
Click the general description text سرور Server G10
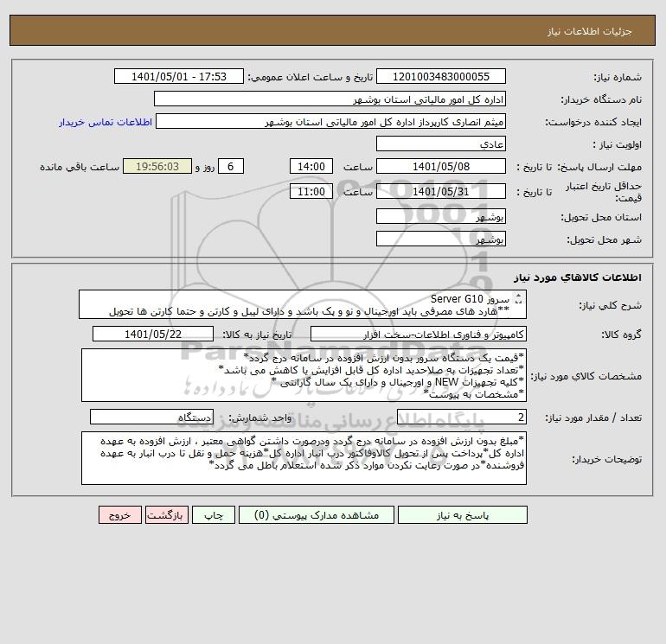click(x=470, y=299)
